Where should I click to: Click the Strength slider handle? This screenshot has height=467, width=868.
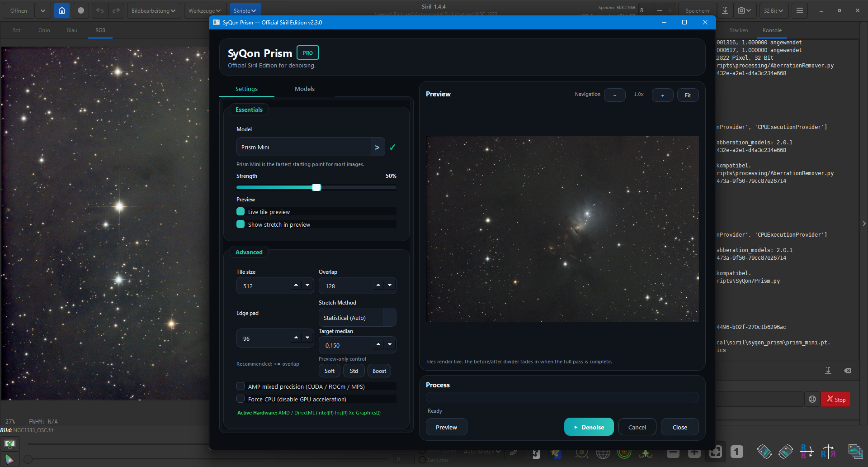pos(316,187)
